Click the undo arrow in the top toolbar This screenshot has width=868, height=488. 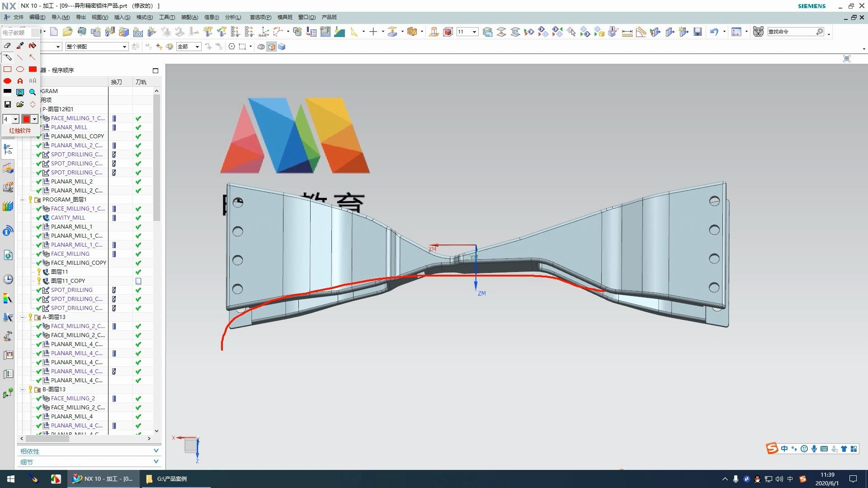714,32
